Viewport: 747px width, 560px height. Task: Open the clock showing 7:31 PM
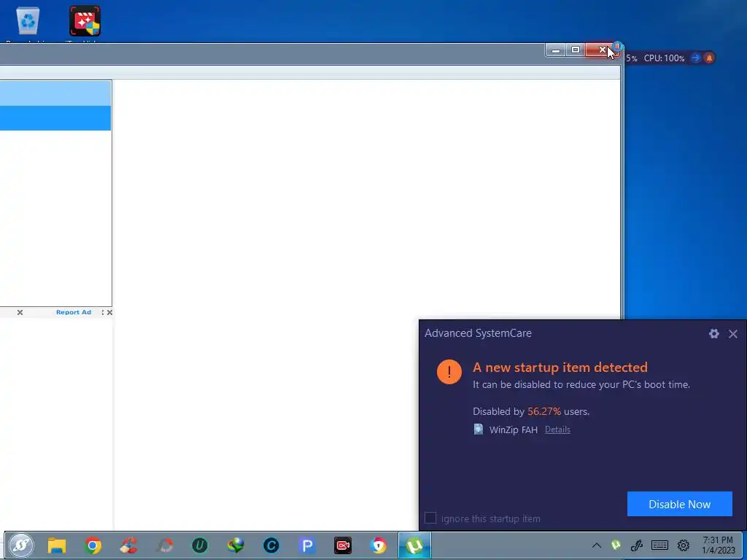719,545
